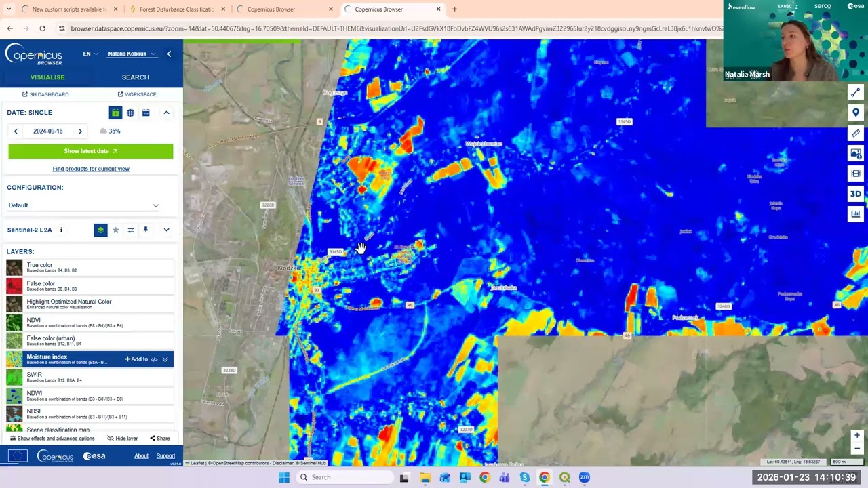Select the False color (urban) layer
The width and height of the screenshot is (868, 488).
pos(90,340)
